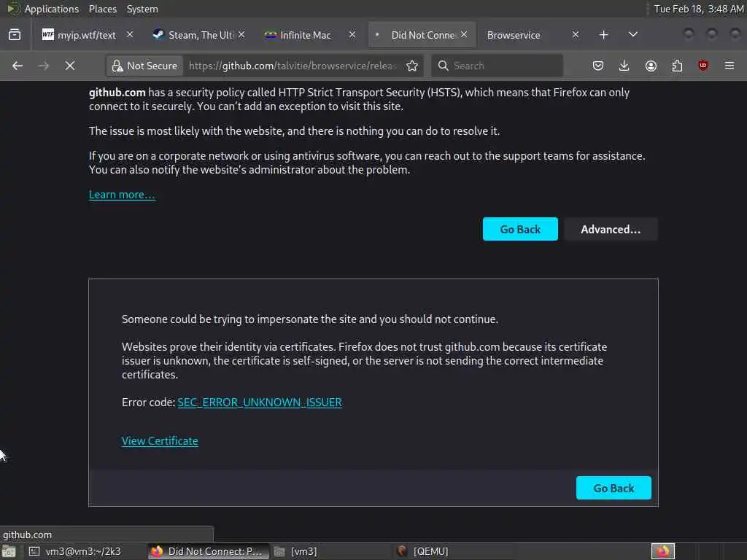747x560 pixels.
Task: Open the Downloads panel arrow icon
Action: tap(624, 66)
